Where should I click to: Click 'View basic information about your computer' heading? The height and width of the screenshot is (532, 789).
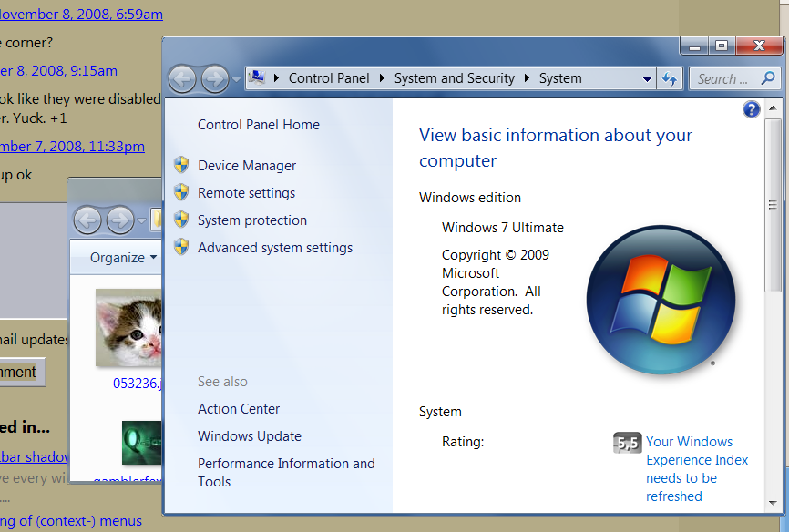(x=556, y=148)
